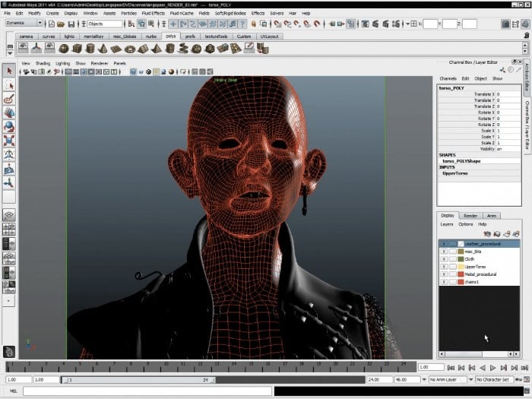The width and height of the screenshot is (532, 399).
Task: Open the Fluid Effects menu
Action: click(x=152, y=13)
